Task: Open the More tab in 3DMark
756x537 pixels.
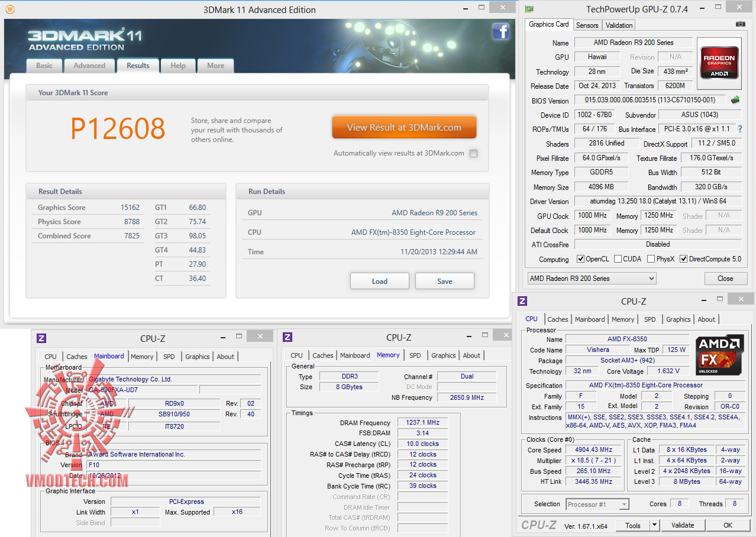Action: (x=215, y=66)
